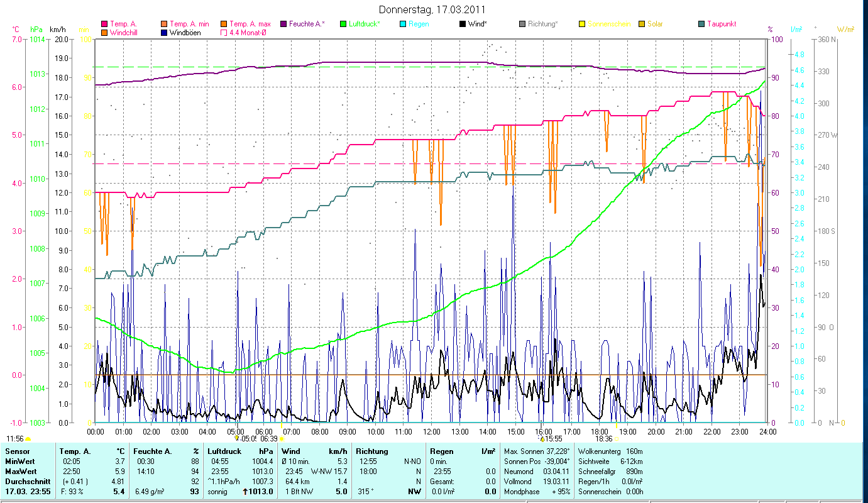The height and width of the screenshot is (503, 868).
Task: Click the black Wind legend square
Action: pos(462,24)
